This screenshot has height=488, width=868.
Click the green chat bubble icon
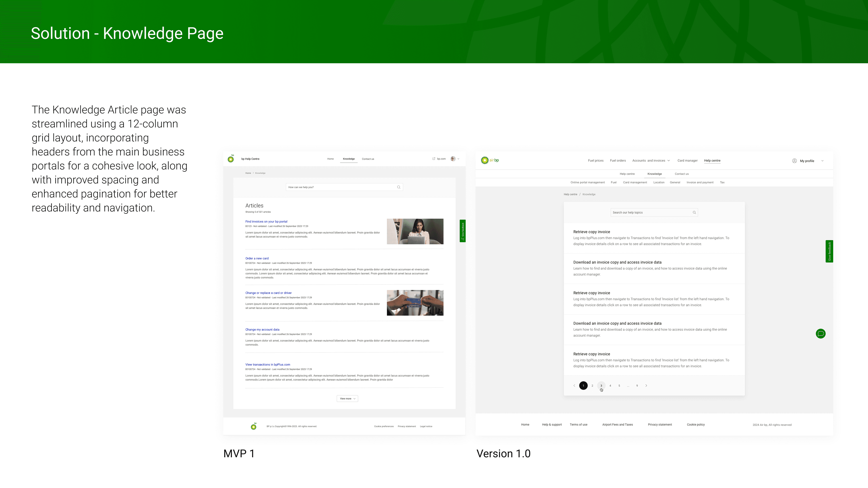821,334
